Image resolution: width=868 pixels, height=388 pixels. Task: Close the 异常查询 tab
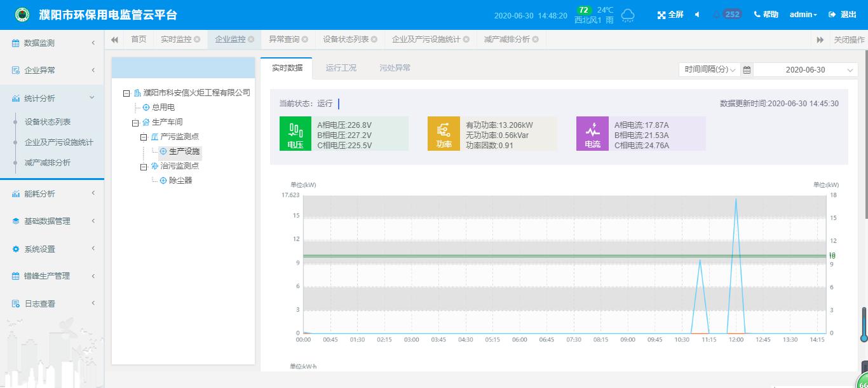point(305,39)
